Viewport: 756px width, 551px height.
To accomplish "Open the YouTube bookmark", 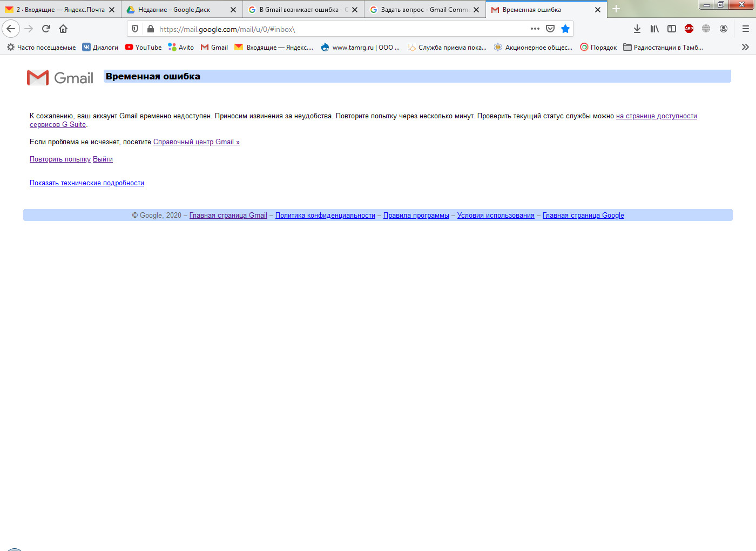I will click(144, 48).
